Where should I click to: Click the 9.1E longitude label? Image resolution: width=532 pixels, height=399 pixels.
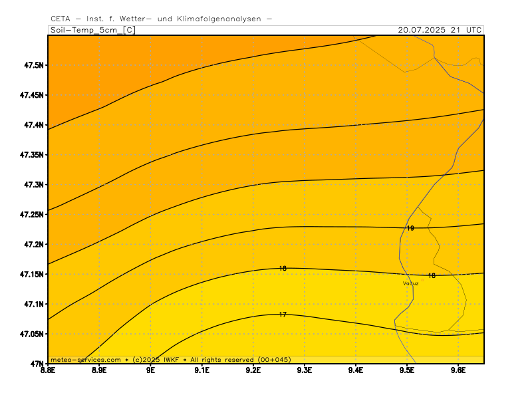coord(202,370)
